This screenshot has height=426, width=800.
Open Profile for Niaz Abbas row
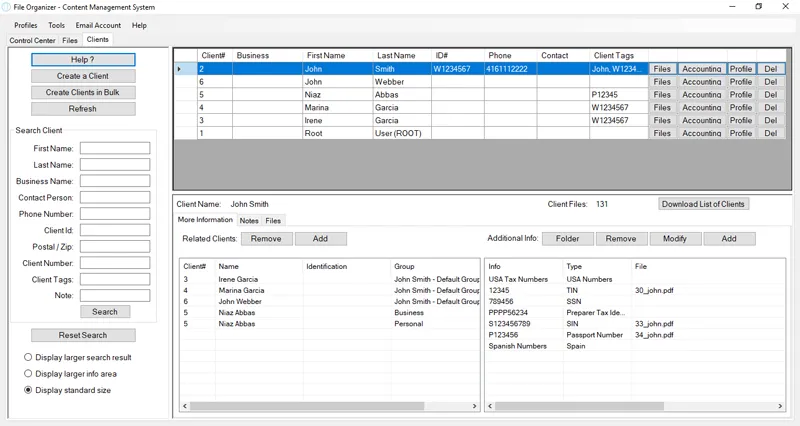[x=741, y=94]
